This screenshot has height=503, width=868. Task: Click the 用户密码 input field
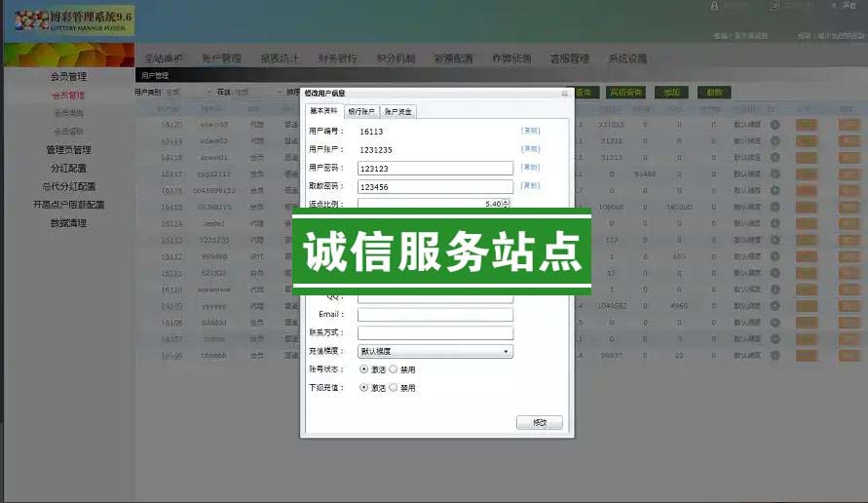pyautogui.click(x=434, y=168)
